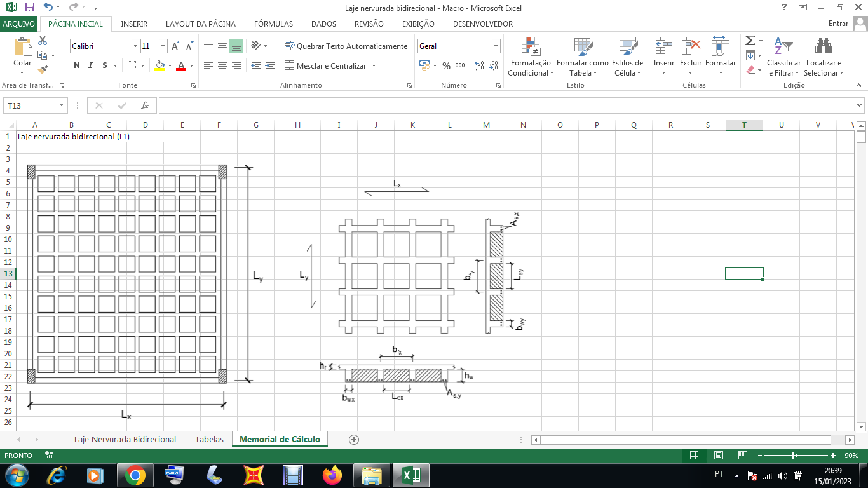868x488 pixels.
Task: Save the workbook with the floppy disk icon
Action: 30,8
